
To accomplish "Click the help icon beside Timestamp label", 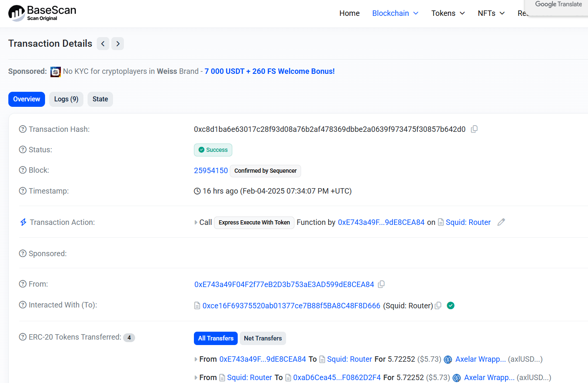I will click(23, 191).
